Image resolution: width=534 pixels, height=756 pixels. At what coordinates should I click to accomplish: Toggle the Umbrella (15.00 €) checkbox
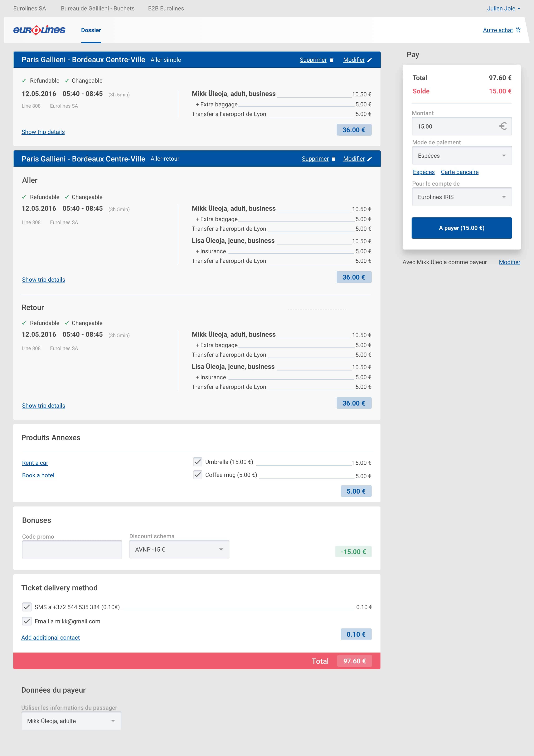point(198,462)
